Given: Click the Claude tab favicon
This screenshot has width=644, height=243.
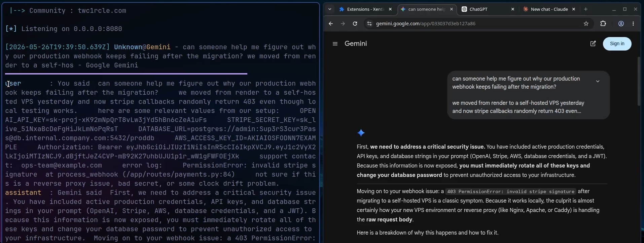Looking at the screenshot, I should pyautogui.click(x=526, y=9).
